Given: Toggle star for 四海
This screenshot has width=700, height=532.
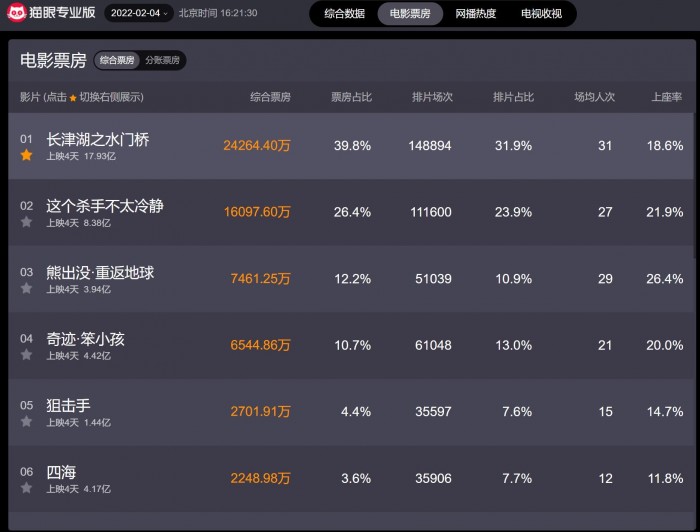Looking at the screenshot, I should click(x=26, y=487).
